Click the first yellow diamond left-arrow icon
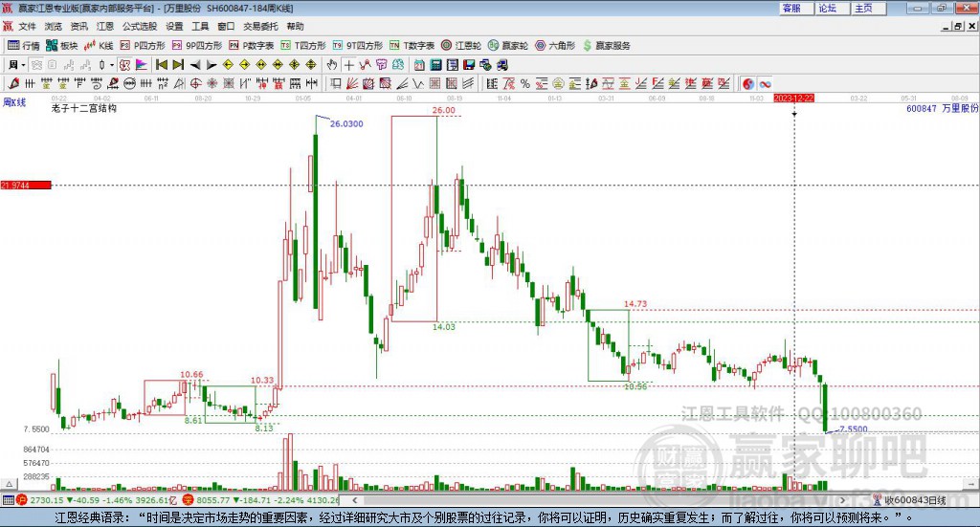 coord(228,65)
